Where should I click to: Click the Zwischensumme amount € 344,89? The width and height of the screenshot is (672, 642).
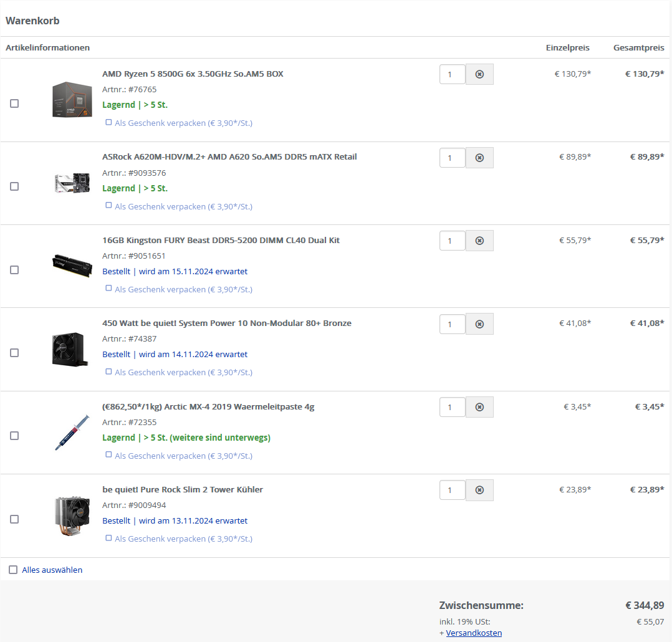(645, 605)
